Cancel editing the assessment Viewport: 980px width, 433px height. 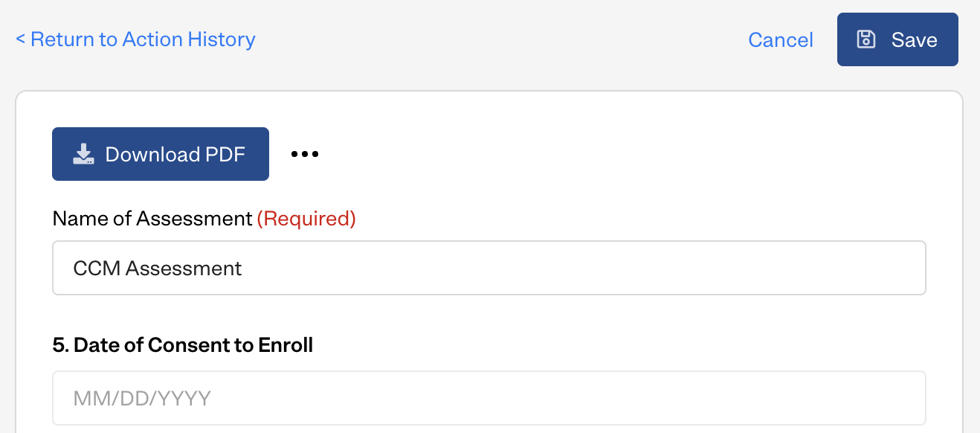coord(781,39)
